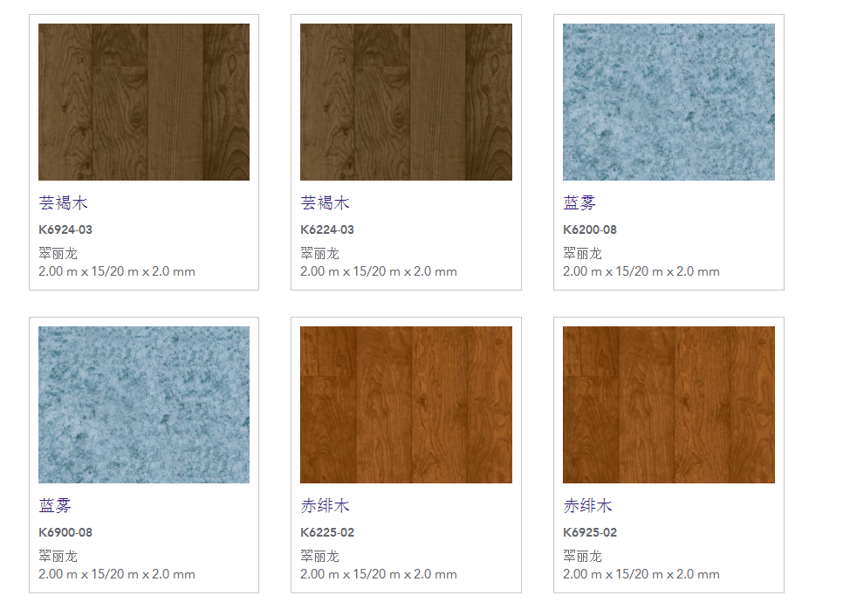Click the 蓝雾 K6900-08 blue swatch image
Viewport: 850px width, 616px height.
point(144,405)
